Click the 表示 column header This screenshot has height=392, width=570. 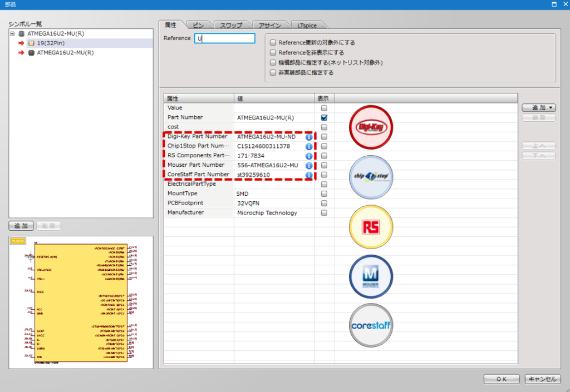[325, 98]
